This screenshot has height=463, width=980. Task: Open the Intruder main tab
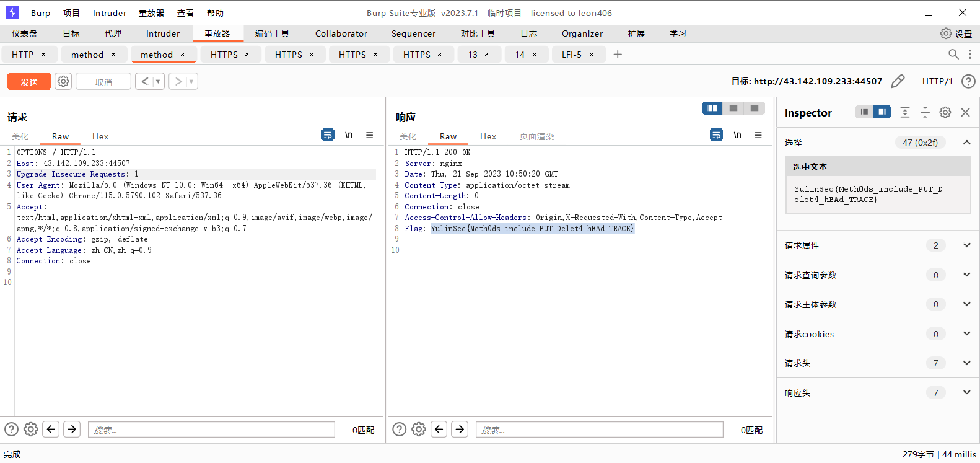coord(163,33)
